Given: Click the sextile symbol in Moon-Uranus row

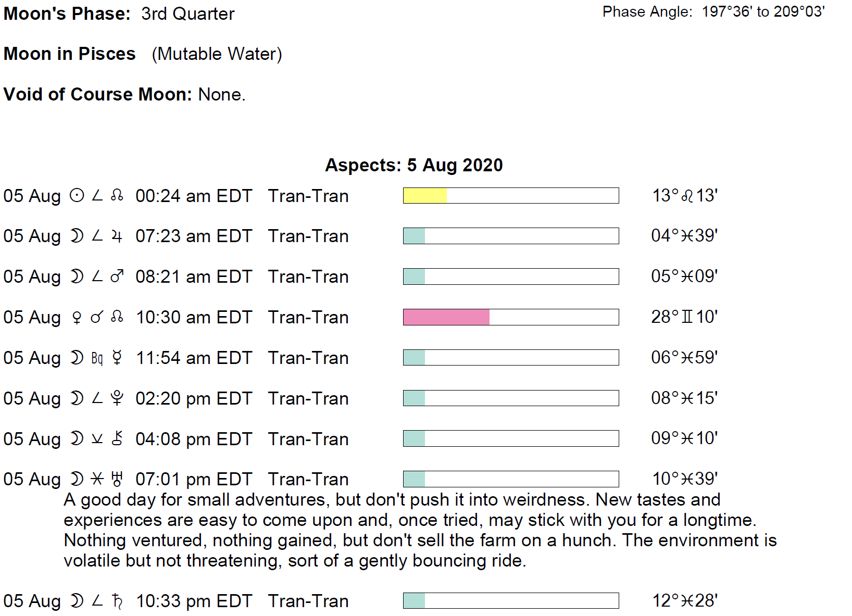Looking at the screenshot, I should coord(97,479).
